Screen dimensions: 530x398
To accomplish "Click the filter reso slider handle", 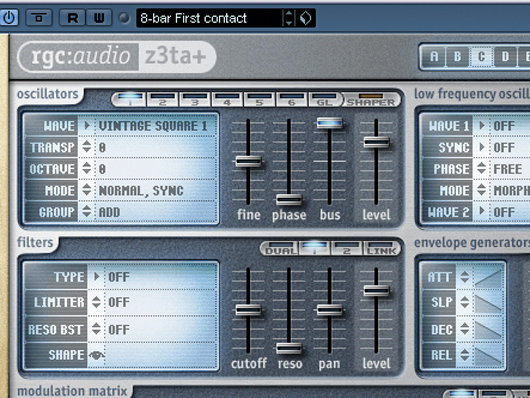I will point(289,348).
